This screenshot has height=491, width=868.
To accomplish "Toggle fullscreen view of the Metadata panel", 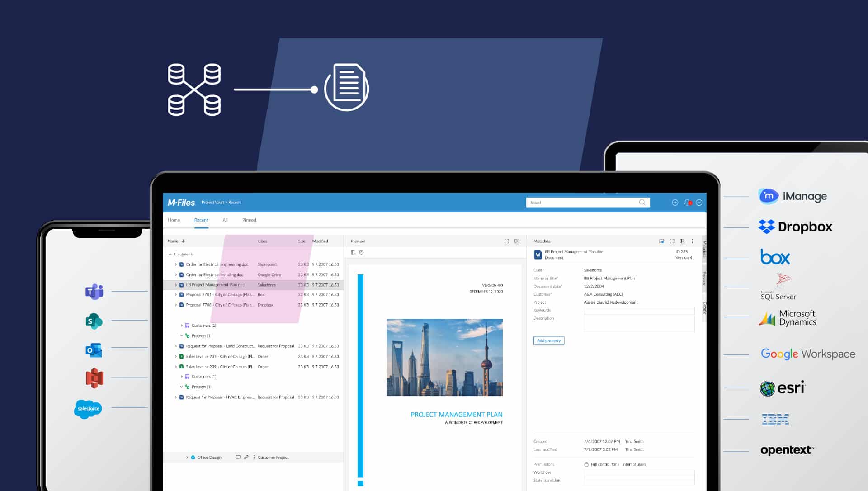I will point(672,241).
